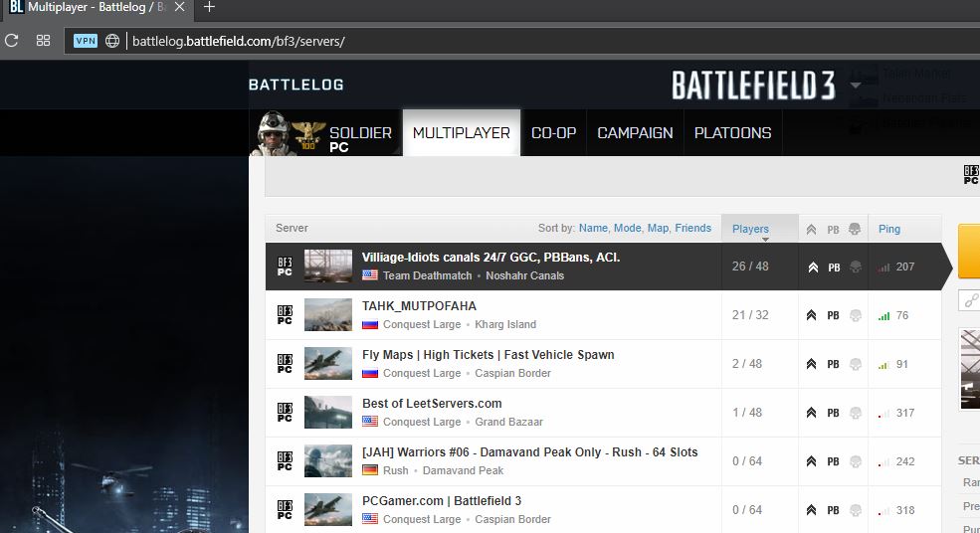
Task: Sort the server list by Friends
Action: (692, 228)
